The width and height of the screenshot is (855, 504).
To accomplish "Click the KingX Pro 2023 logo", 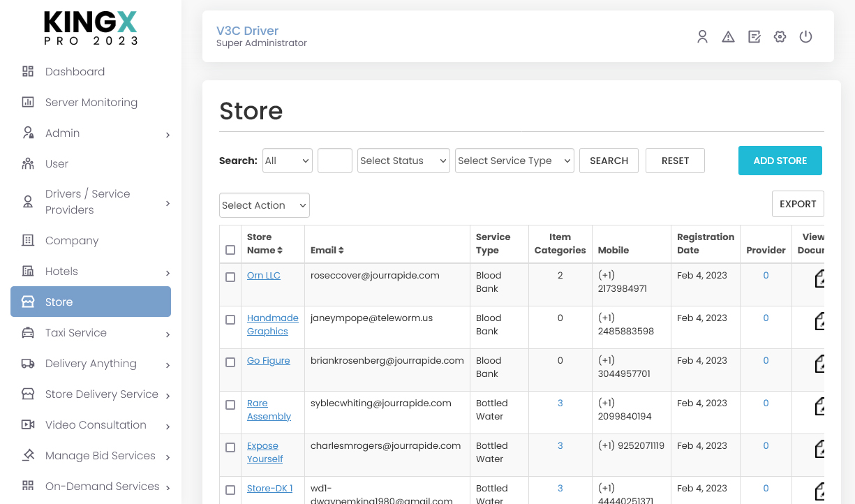I will click(91, 28).
